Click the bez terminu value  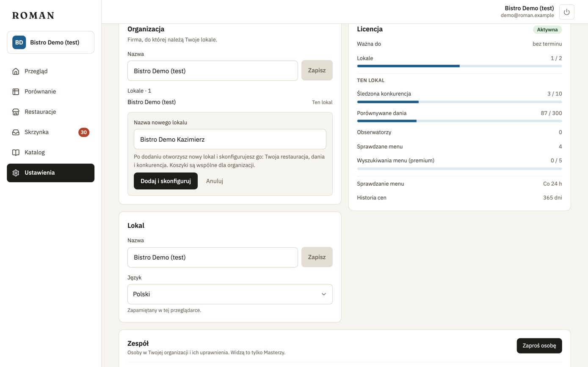coord(547,44)
